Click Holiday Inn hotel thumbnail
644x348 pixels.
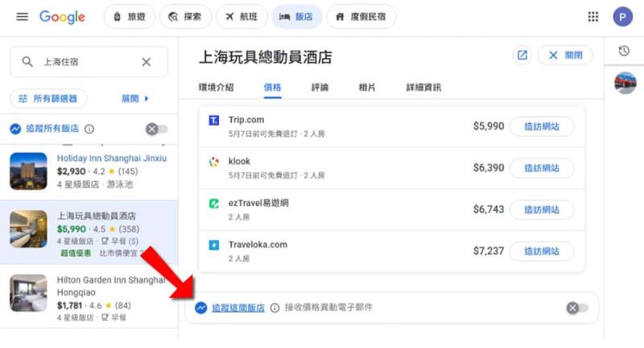(28, 172)
